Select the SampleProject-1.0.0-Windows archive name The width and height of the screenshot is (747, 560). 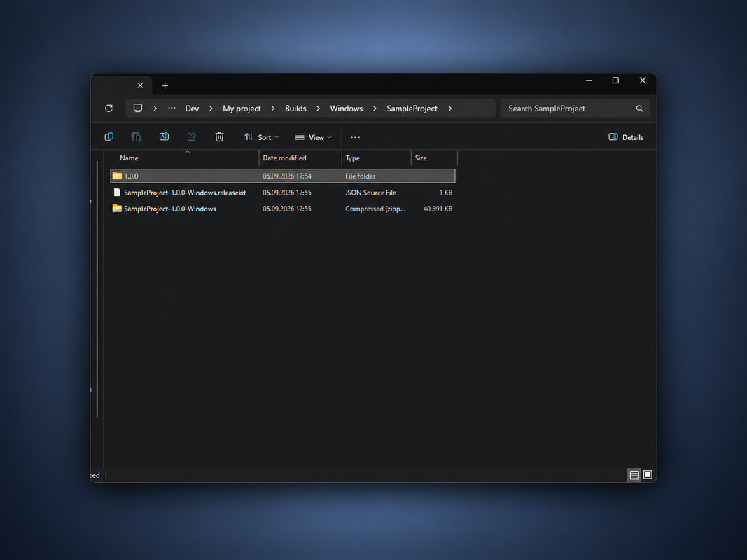tap(170, 209)
